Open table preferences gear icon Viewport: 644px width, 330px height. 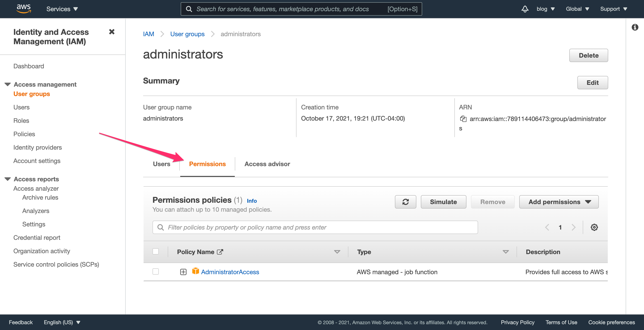(x=594, y=227)
